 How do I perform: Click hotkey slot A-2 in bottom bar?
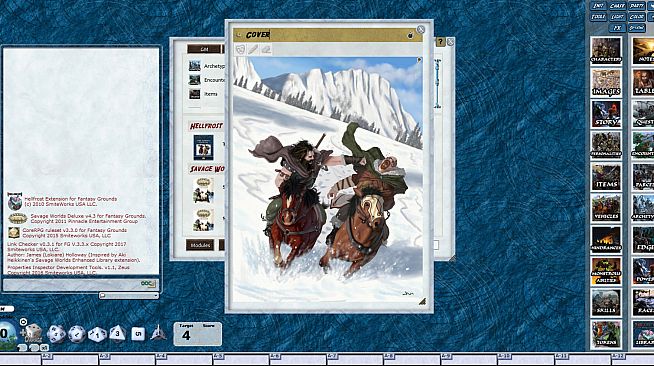pyautogui.click(x=70, y=359)
